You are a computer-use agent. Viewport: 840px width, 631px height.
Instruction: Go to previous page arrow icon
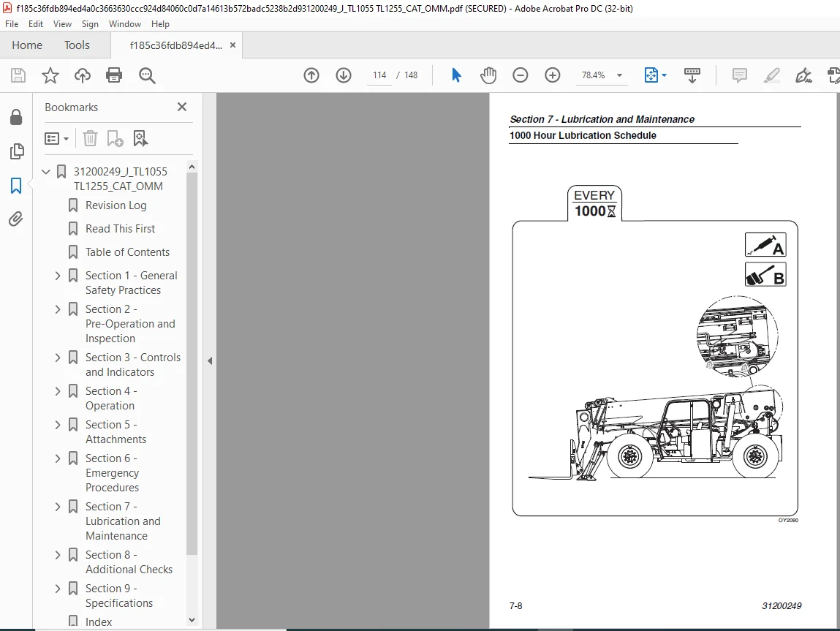pos(311,75)
